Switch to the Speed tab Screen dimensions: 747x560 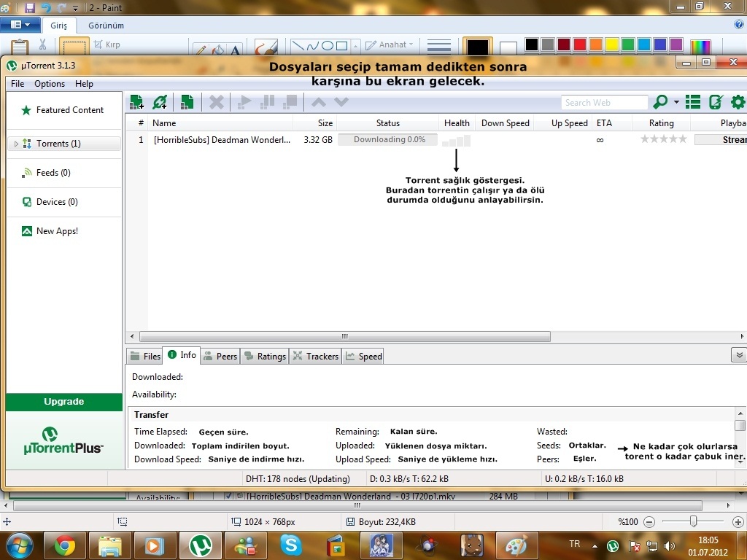[x=363, y=356]
